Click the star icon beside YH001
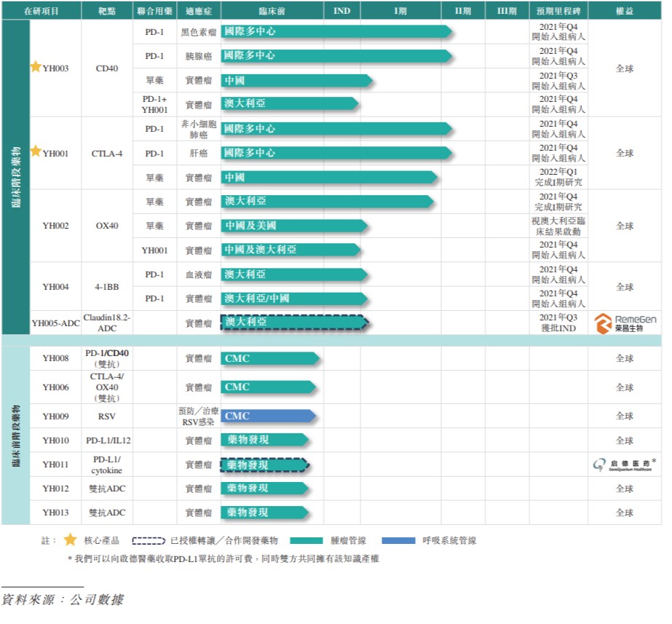The height and width of the screenshot is (624, 672). tap(35, 151)
